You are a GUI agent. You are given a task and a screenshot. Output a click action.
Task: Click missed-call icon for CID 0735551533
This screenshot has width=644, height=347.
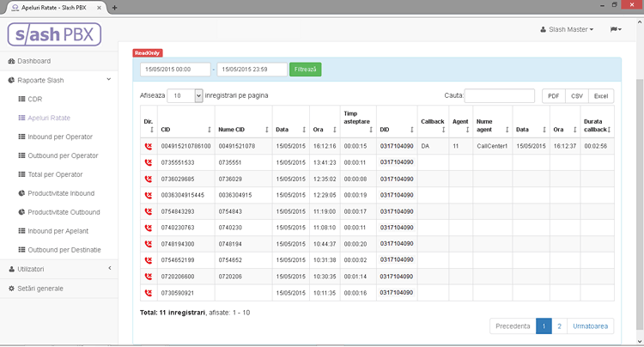[149, 162]
